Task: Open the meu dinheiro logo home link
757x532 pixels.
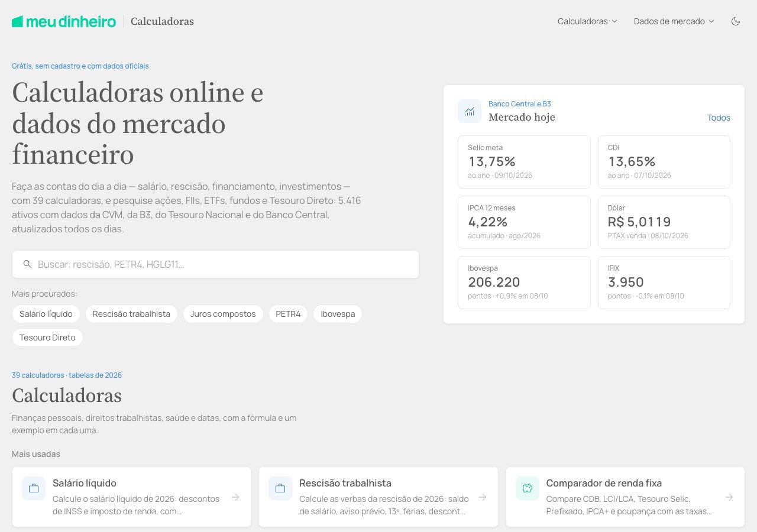Action: click(64, 21)
